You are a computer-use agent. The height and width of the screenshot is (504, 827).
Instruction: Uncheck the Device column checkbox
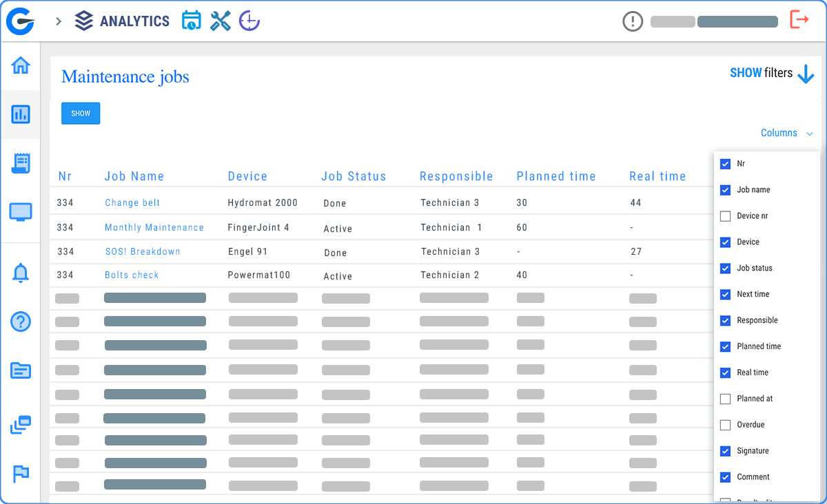[x=725, y=242]
